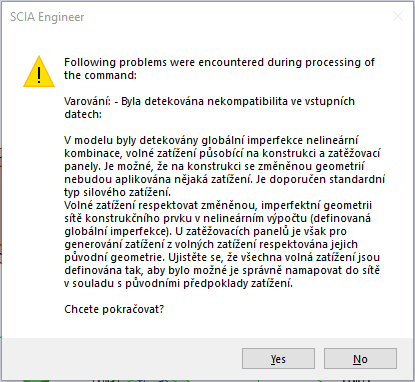Click the 'sítě konstrukčního prvku' text line

(x=217, y=218)
